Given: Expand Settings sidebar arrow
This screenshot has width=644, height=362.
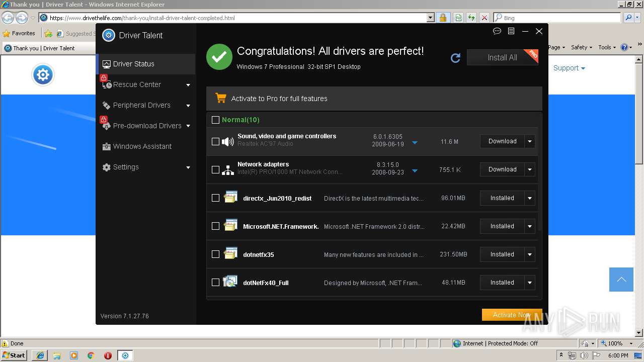Looking at the screenshot, I should tap(188, 167).
